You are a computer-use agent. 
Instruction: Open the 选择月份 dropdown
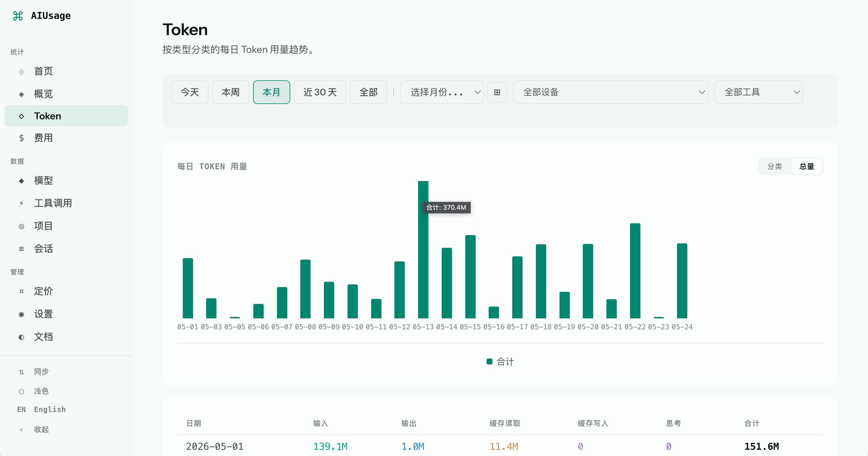[441, 92]
